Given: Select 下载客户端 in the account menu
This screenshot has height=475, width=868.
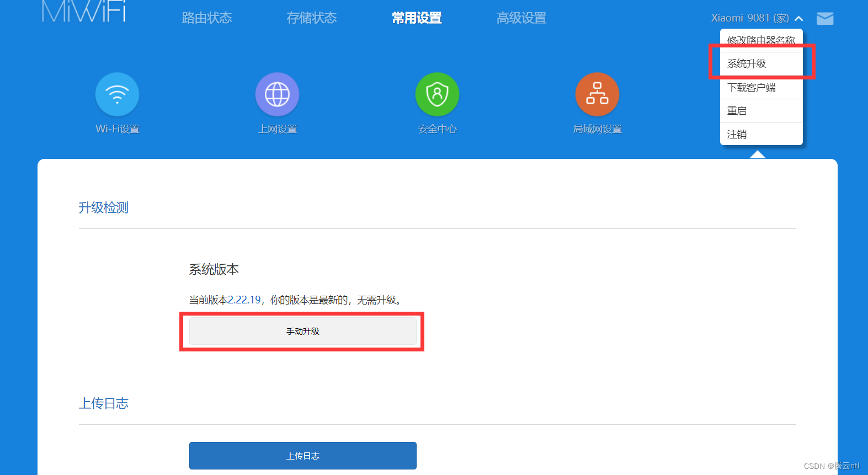Looking at the screenshot, I should (761, 87).
